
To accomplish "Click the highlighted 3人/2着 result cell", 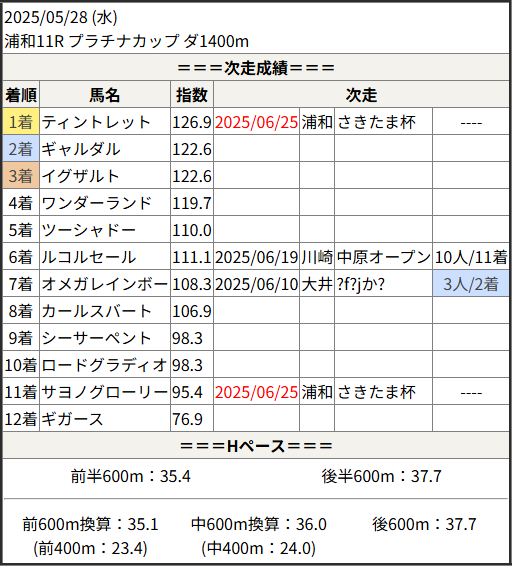I will [471, 284].
